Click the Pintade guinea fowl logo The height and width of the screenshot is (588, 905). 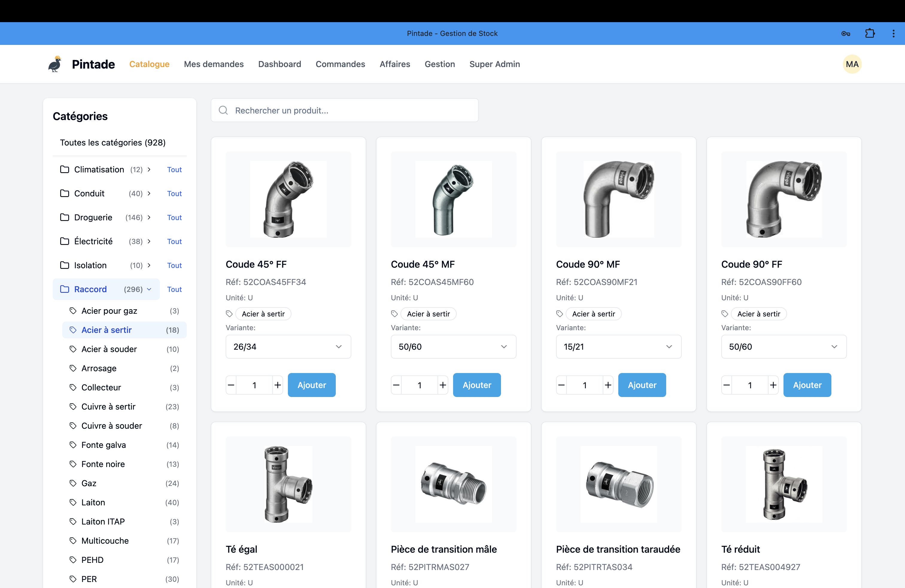click(x=55, y=64)
